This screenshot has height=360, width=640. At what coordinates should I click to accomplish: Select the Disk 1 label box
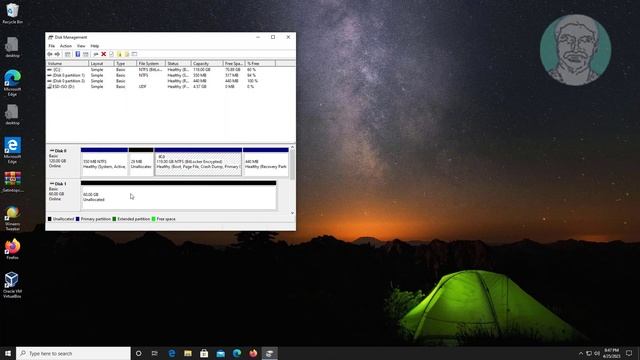[x=63, y=195]
